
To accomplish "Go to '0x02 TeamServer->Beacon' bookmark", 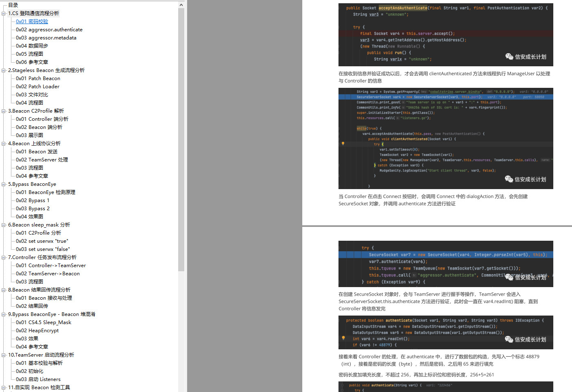I will [48, 274].
